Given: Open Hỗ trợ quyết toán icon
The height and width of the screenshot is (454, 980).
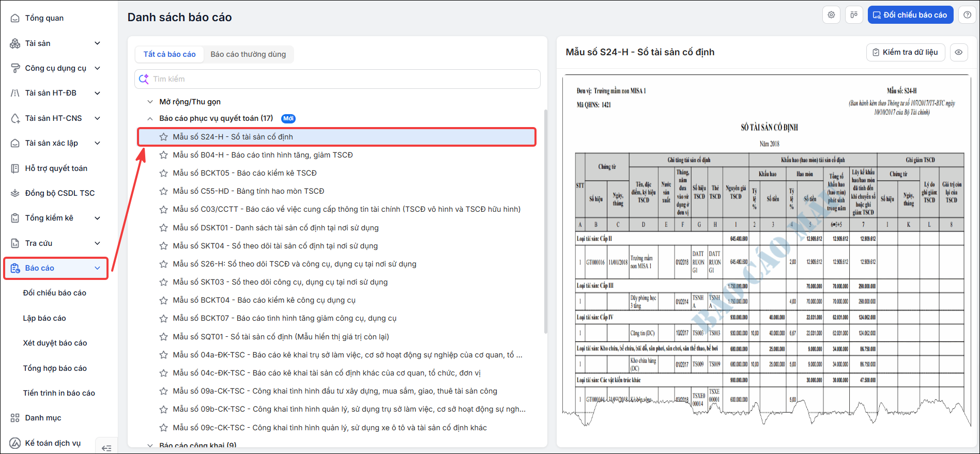Looking at the screenshot, I should point(15,168).
